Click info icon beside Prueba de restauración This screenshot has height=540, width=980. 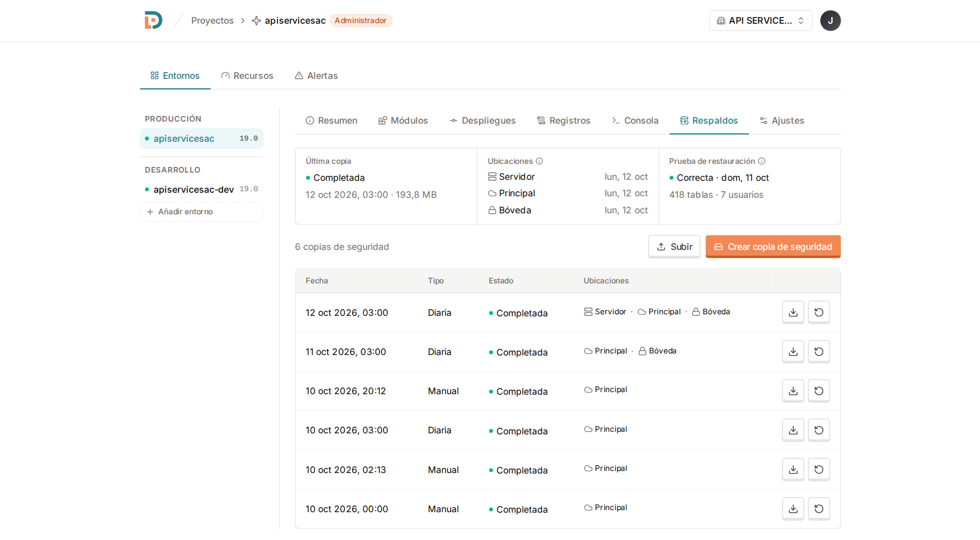[761, 161]
